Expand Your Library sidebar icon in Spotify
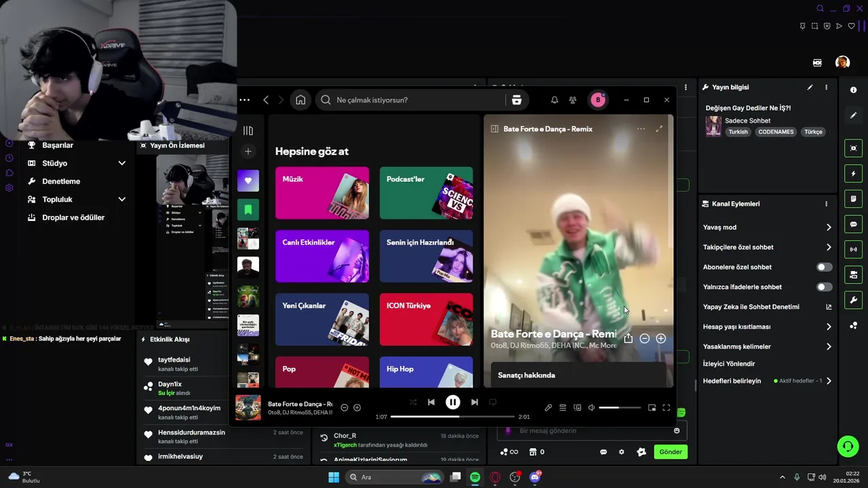 pos(248,130)
